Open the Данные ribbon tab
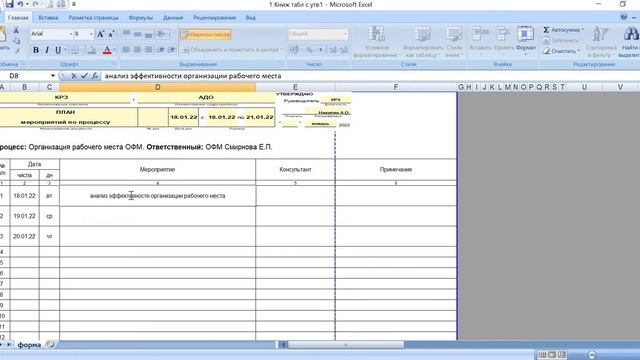 click(173, 18)
